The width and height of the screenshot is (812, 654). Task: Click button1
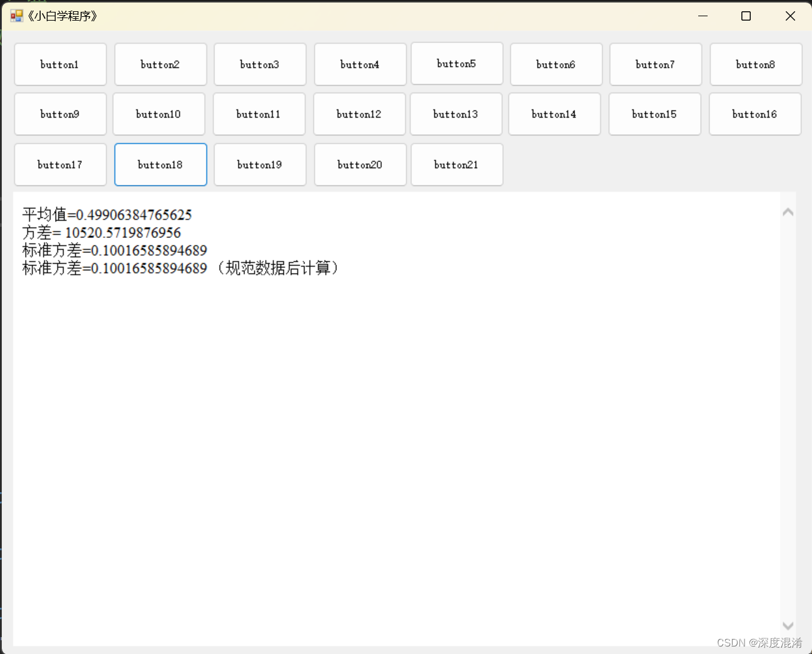[x=60, y=64]
